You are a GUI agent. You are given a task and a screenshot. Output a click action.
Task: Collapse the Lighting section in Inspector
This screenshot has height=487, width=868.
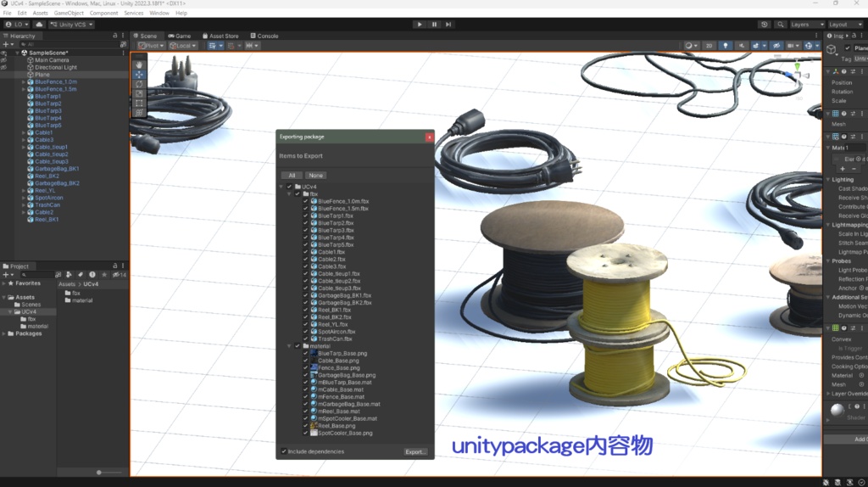coord(828,180)
